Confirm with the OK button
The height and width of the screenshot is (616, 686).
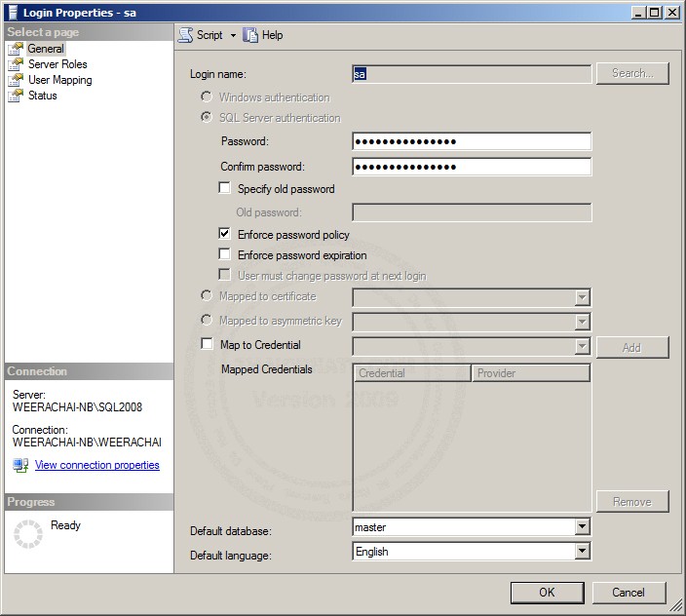pyautogui.click(x=548, y=593)
